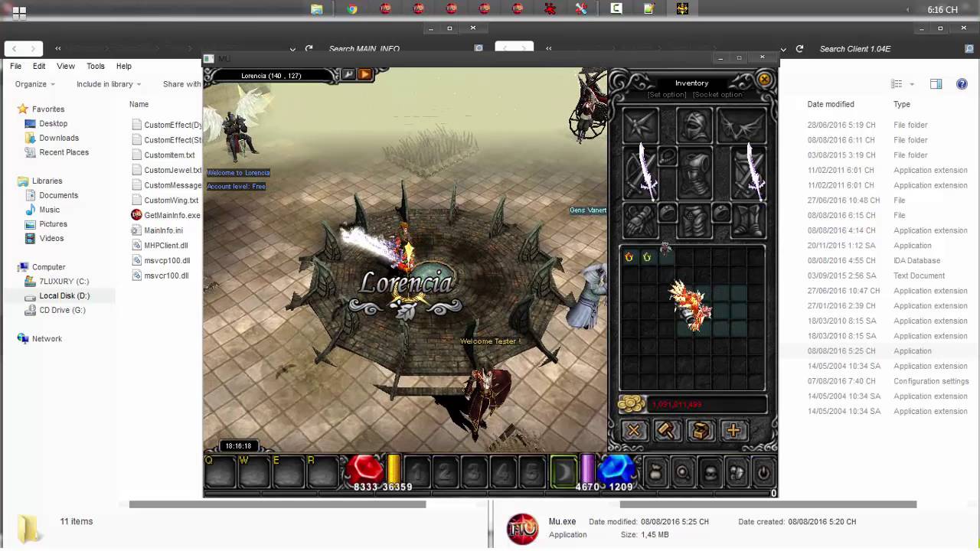Close the Inventory panel with the orange X

763,79
